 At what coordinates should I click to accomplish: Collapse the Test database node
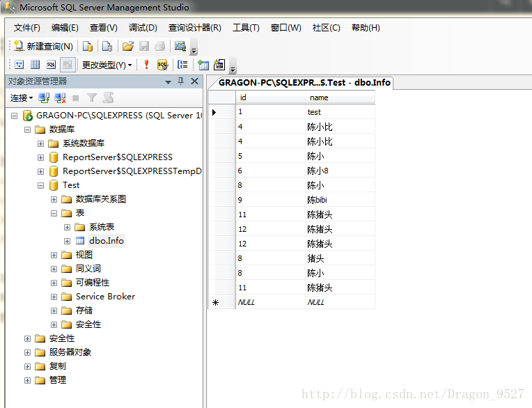click(x=40, y=185)
